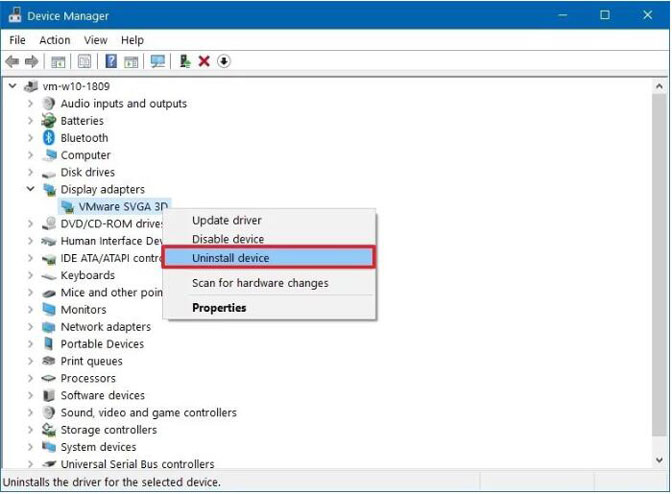Click the Scan for hardware changes monitor icon

click(157, 62)
